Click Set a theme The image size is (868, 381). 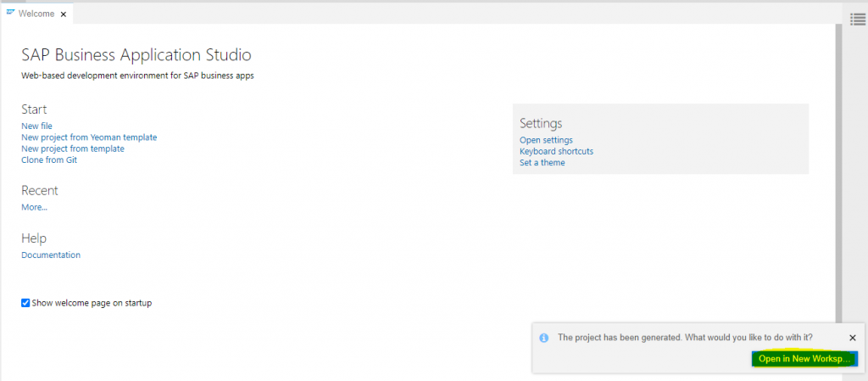[x=542, y=163]
